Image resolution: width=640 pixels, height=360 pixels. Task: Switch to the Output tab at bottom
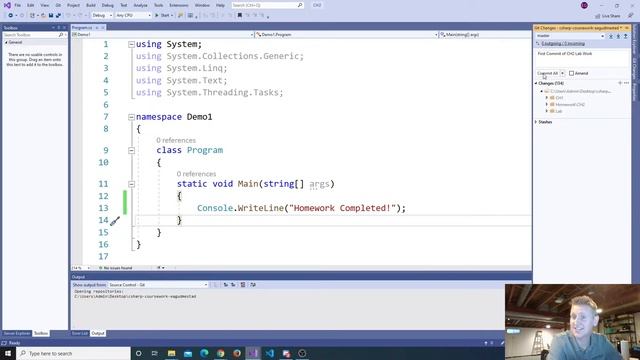pyautogui.click(x=98, y=333)
